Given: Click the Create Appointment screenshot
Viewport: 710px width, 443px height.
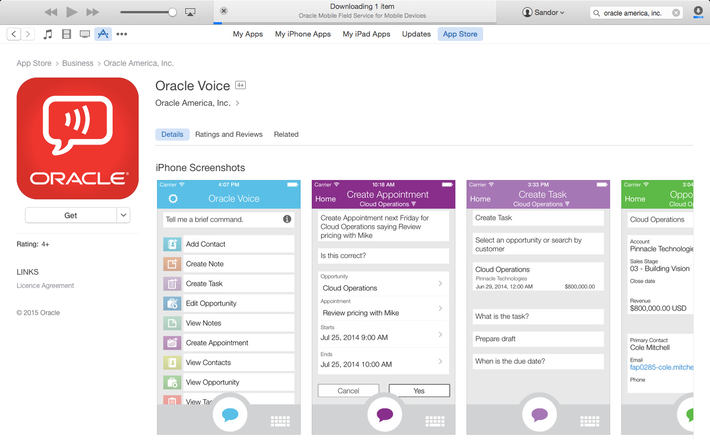Looking at the screenshot, I should (384, 308).
